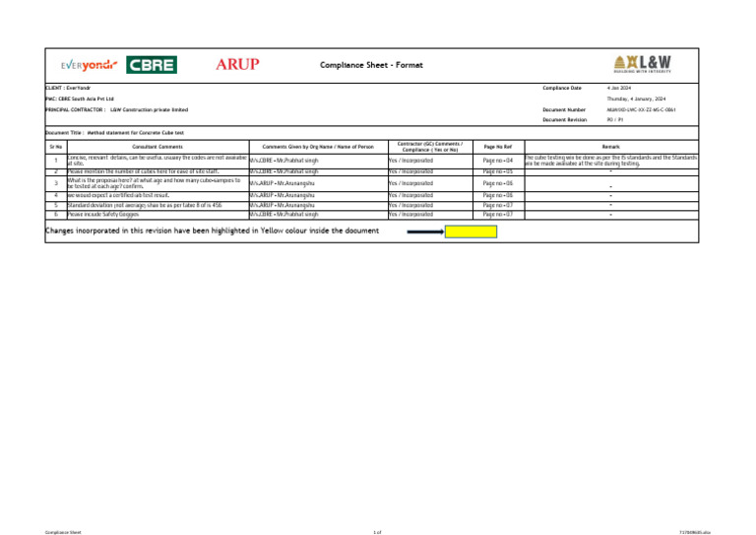Viewport: 756px width, 535px height.
Task: Select the 'Changes incorporated in this revision' note
Action: [x=213, y=231]
